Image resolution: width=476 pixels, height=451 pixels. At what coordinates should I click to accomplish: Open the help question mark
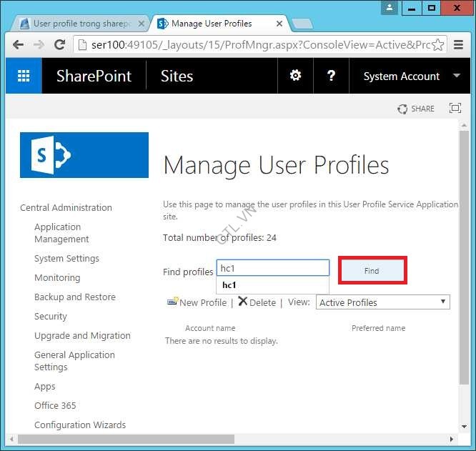(x=331, y=75)
